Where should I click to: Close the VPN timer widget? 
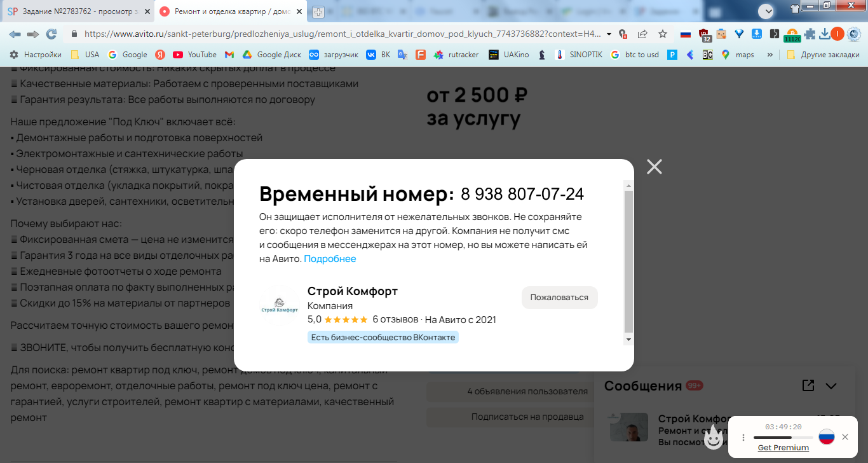click(x=845, y=437)
